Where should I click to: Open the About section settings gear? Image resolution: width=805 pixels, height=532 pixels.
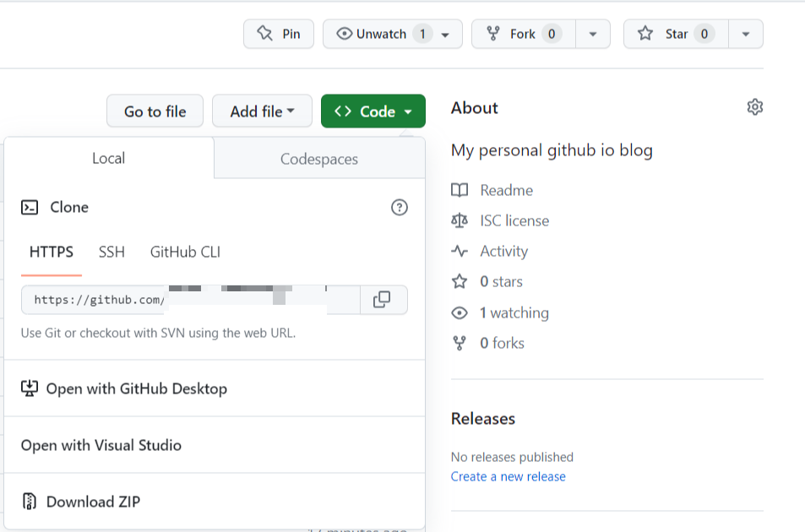[754, 106]
